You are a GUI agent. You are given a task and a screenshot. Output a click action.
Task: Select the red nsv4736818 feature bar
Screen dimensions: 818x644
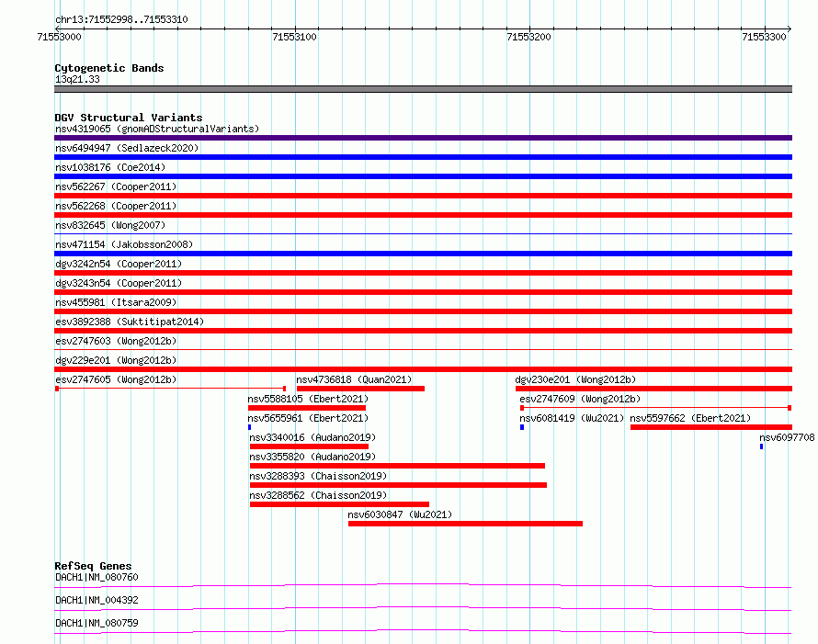[360, 389]
